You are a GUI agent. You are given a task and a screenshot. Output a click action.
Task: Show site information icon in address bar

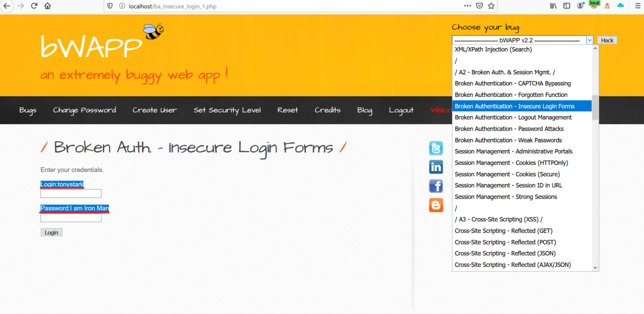(x=121, y=6)
